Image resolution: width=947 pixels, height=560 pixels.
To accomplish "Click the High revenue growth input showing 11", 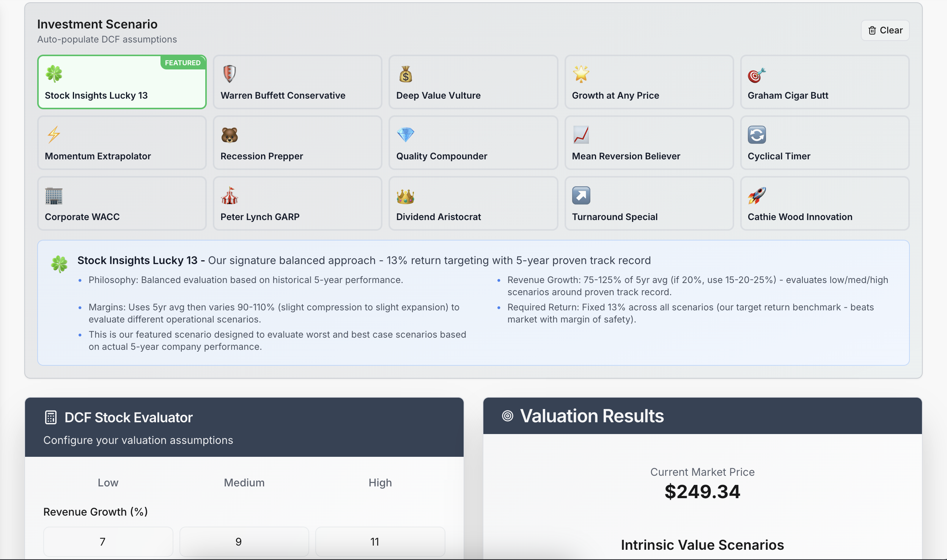I will point(380,541).
